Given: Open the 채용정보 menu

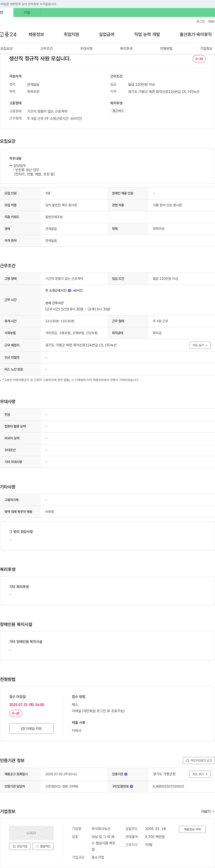Looking at the screenshot, I should [36, 34].
